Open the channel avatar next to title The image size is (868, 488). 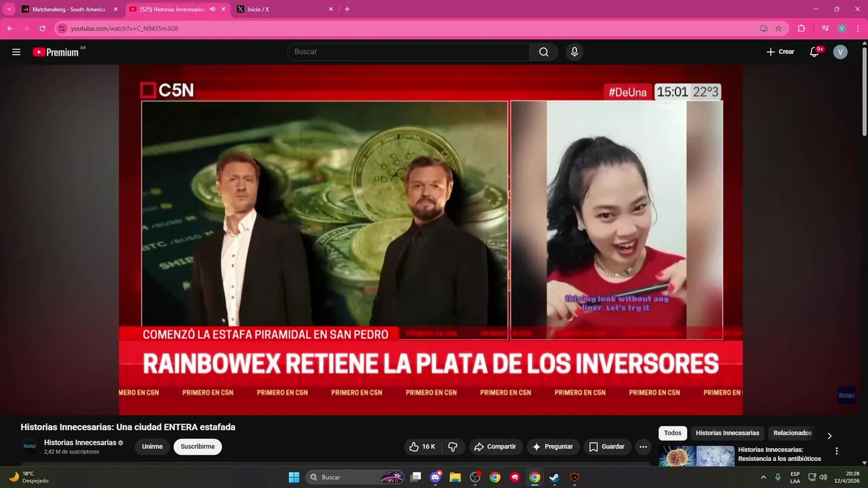[x=29, y=447]
